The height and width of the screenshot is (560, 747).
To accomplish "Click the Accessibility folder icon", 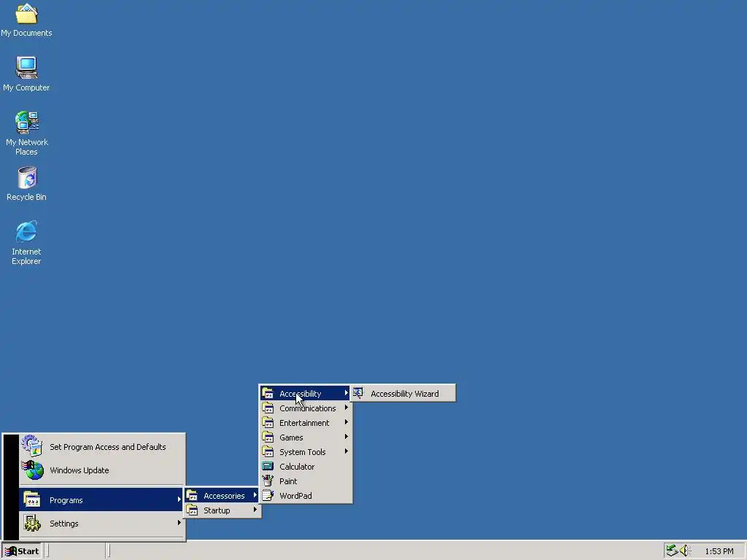I will click(268, 393).
